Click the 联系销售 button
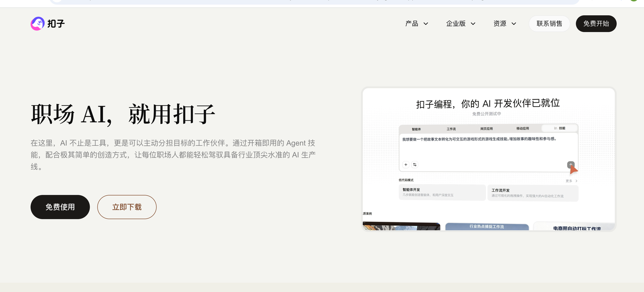 click(x=549, y=24)
